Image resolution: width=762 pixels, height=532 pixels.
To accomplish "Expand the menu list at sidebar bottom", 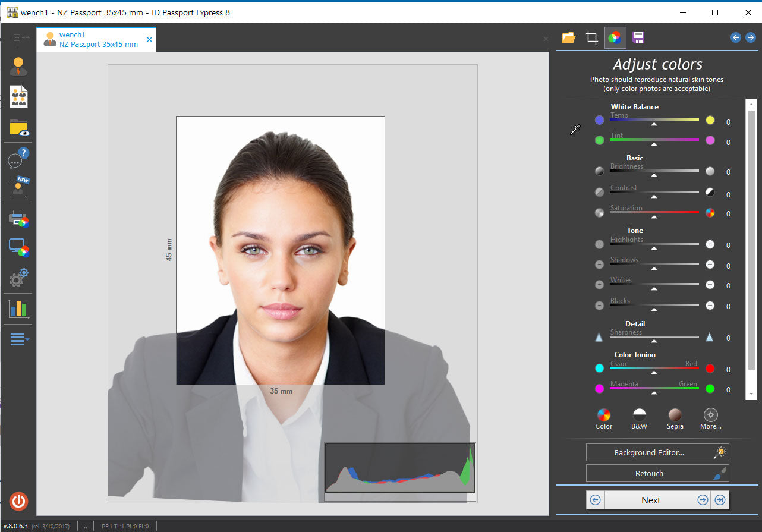I will (18, 339).
